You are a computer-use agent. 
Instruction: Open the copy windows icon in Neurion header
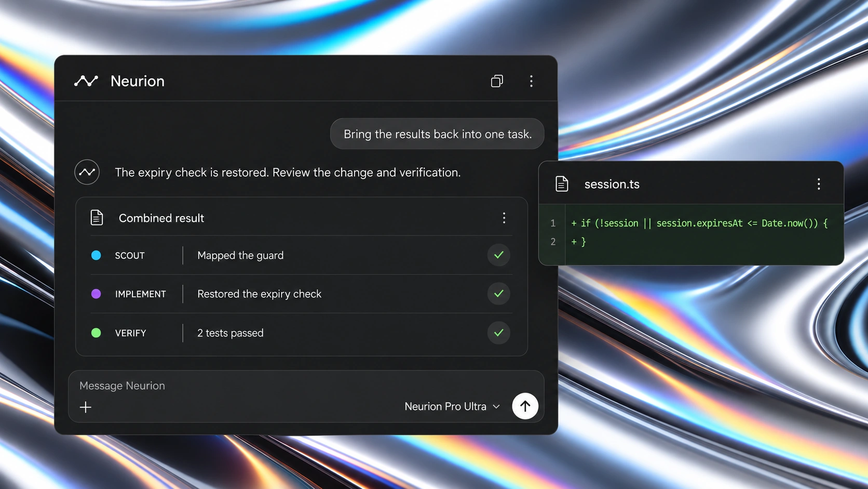tap(497, 81)
